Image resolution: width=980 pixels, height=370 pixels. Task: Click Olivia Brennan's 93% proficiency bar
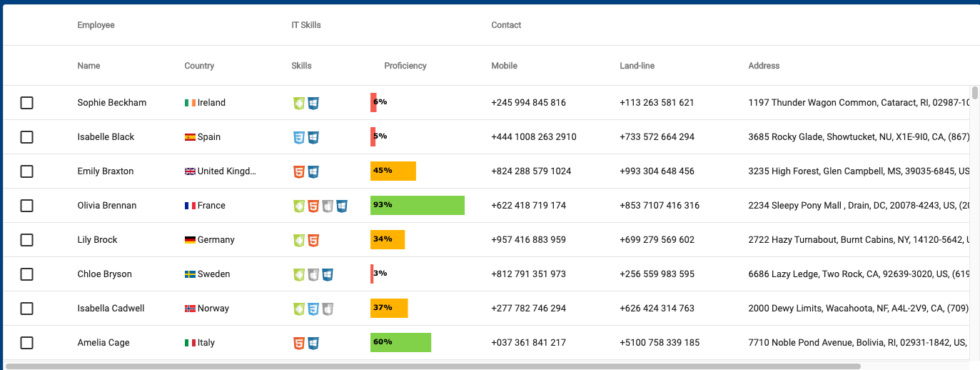[x=417, y=206]
